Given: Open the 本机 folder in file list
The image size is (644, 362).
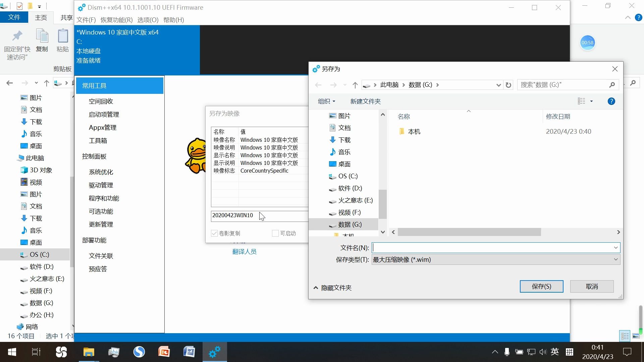Looking at the screenshot, I should coord(414,131).
